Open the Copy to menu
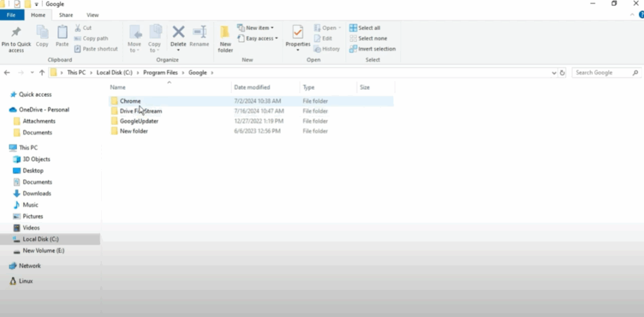This screenshot has width=644, height=317. click(x=155, y=39)
